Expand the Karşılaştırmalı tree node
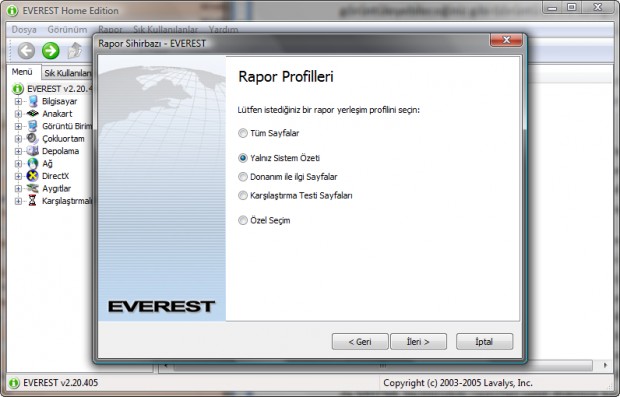This screenshot has width=620, height=397. (x=18, y=201)
